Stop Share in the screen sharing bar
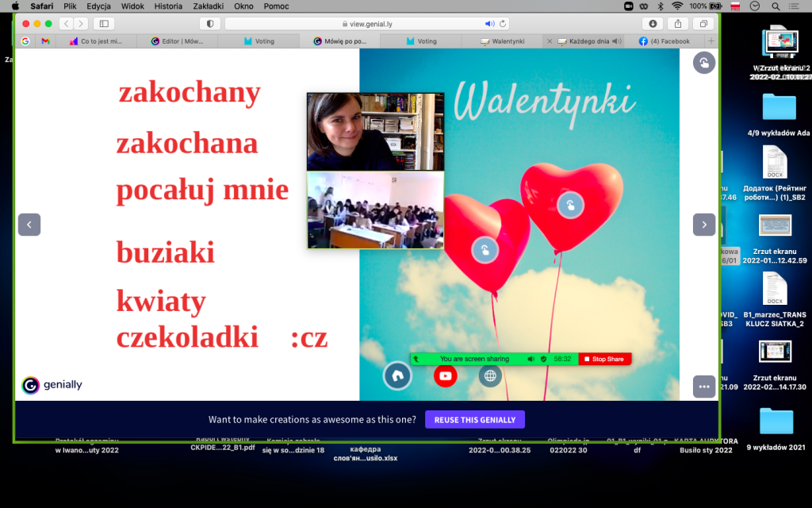Image resolution: width=812 pixels, height=508 pixels. point(604,359)
